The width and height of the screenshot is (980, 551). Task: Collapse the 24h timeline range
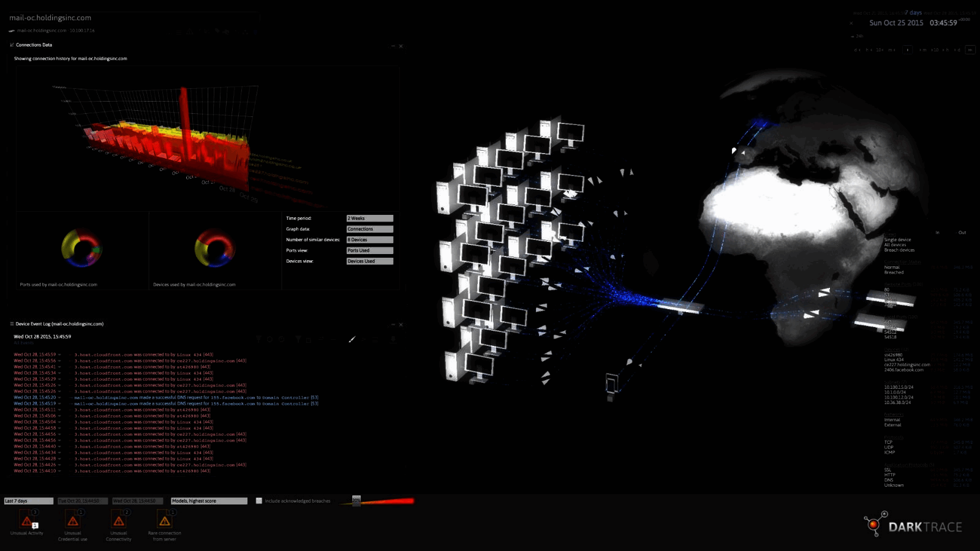click(857, 36)
